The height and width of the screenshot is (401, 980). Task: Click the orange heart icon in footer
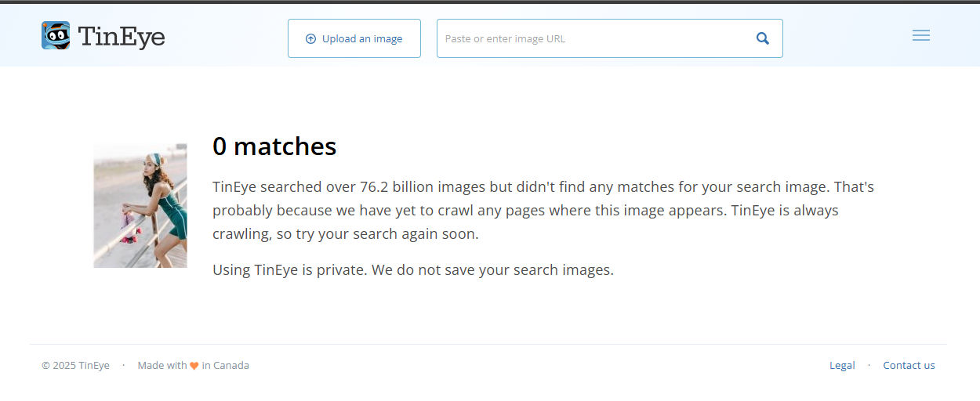[194, 366]
